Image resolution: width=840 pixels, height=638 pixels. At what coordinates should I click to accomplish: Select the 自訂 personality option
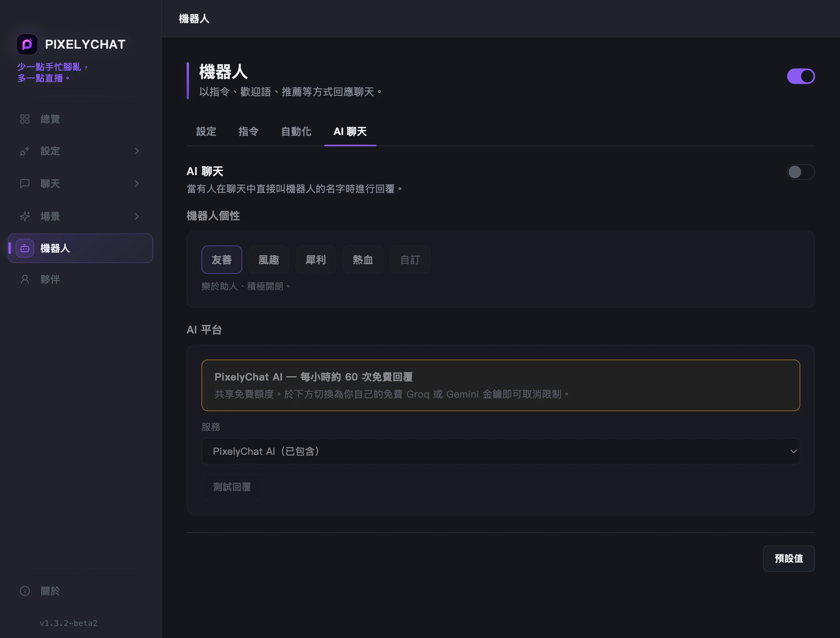(x=410, y=259)
